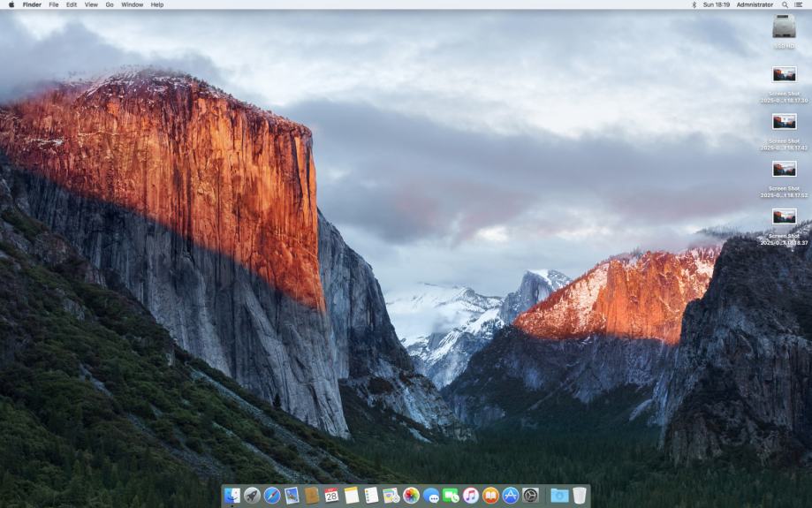Open the Calendar app in Dock
The width and height of the screenshot is (812, 508).
click(x=331, y=496)
